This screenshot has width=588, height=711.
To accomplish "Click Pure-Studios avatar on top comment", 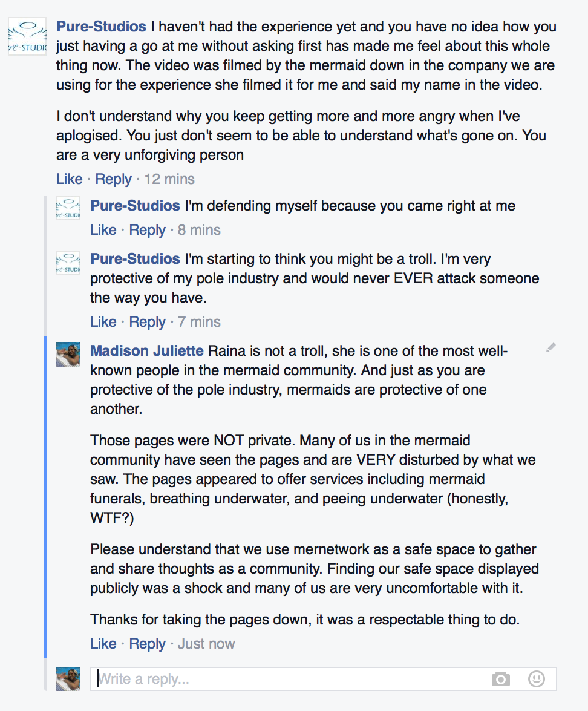I will [x=27, y=36].
